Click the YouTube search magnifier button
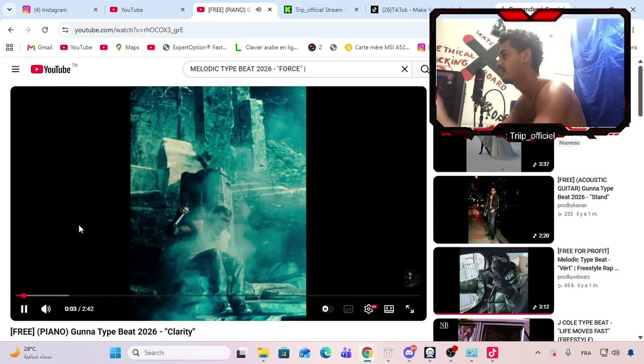The image size is (644, 364). (424, 69)
